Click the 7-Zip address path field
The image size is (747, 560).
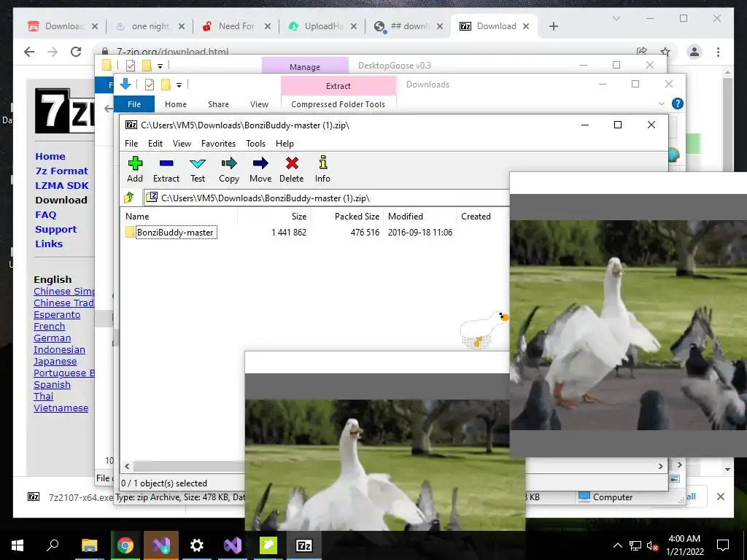327,198
